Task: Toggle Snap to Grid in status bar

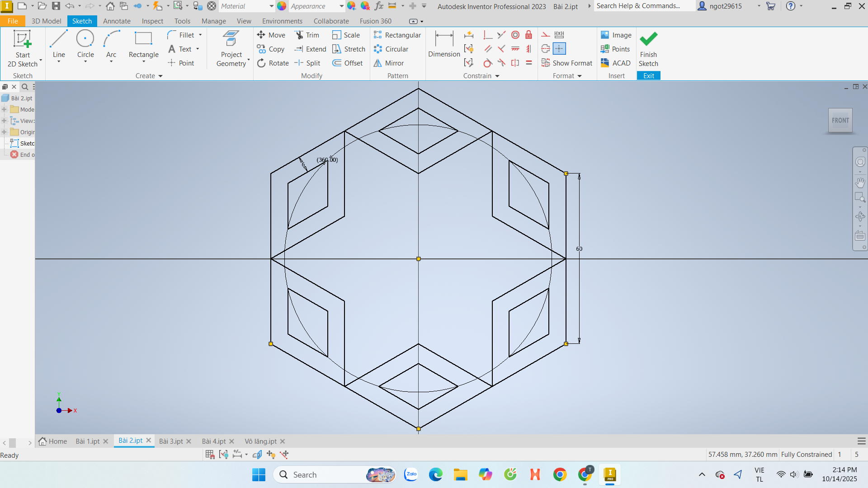Action: (x=210, y=455)
